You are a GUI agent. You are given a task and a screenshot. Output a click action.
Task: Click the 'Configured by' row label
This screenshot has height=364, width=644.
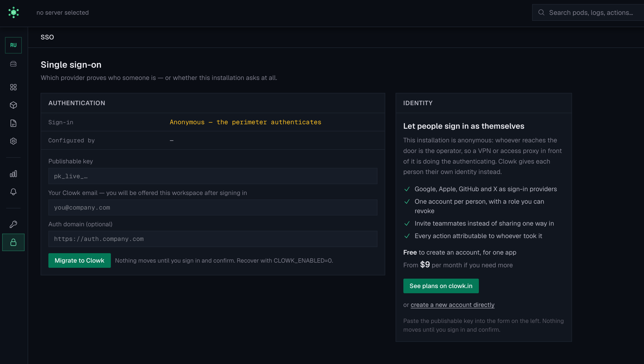tap(71, 140)
